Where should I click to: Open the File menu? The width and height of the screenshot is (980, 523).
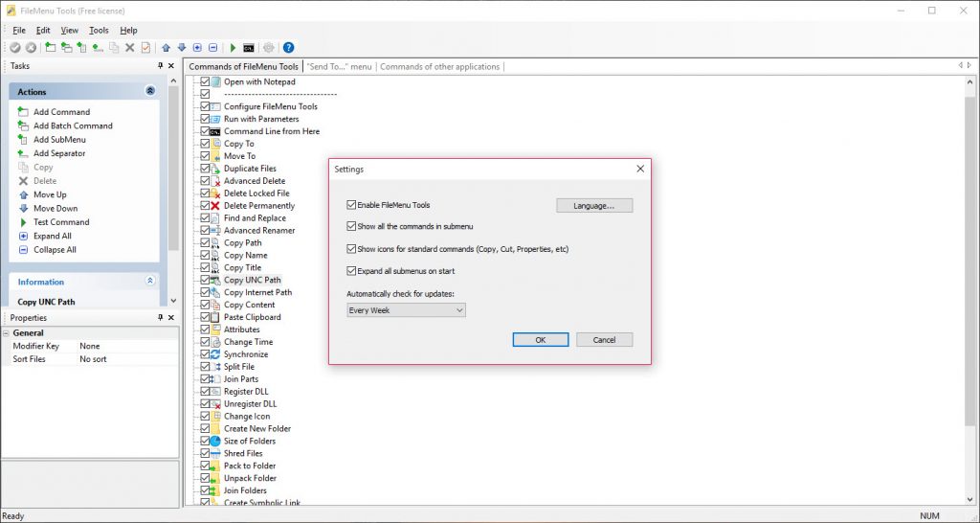19,30
